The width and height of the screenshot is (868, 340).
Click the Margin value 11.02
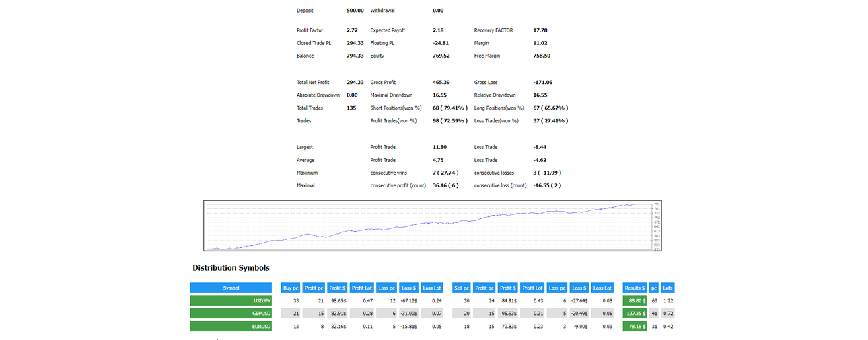click(x=540, y=43)
